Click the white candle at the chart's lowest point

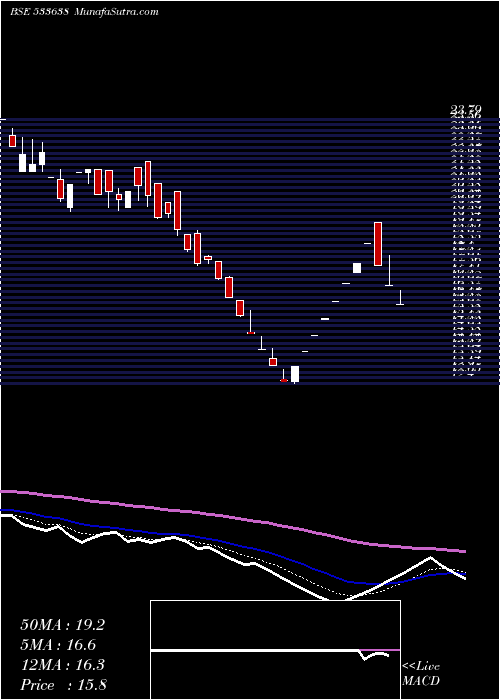click(x=295, y=374)
